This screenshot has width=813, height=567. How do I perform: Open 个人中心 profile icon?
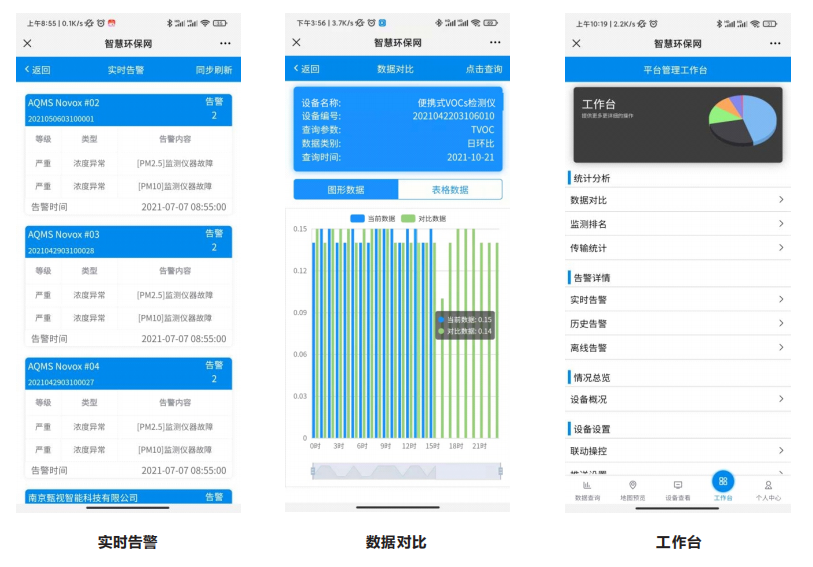pos(768,486)
